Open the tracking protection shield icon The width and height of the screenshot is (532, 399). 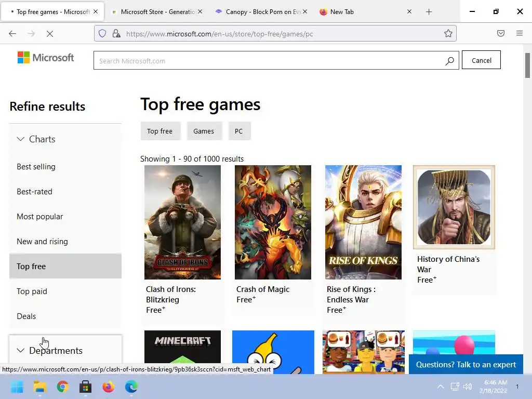tap(102, 33)
